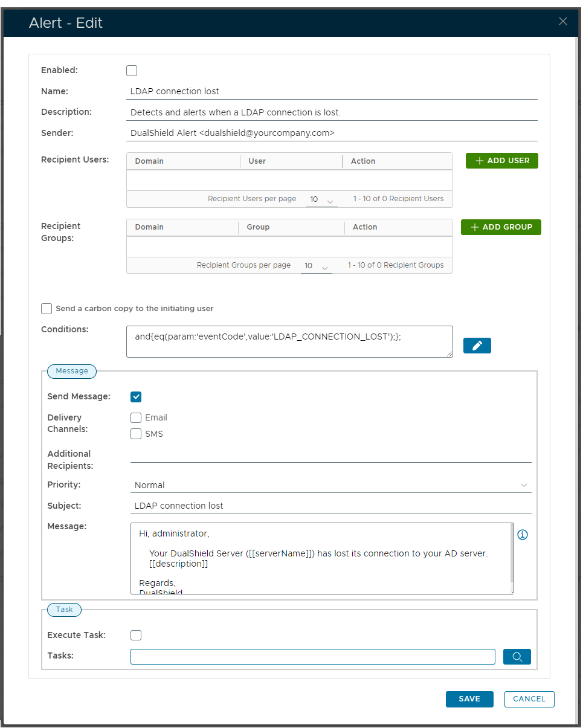
Task: Click the info icon beside Message box
Action: [x=523, y=535]
